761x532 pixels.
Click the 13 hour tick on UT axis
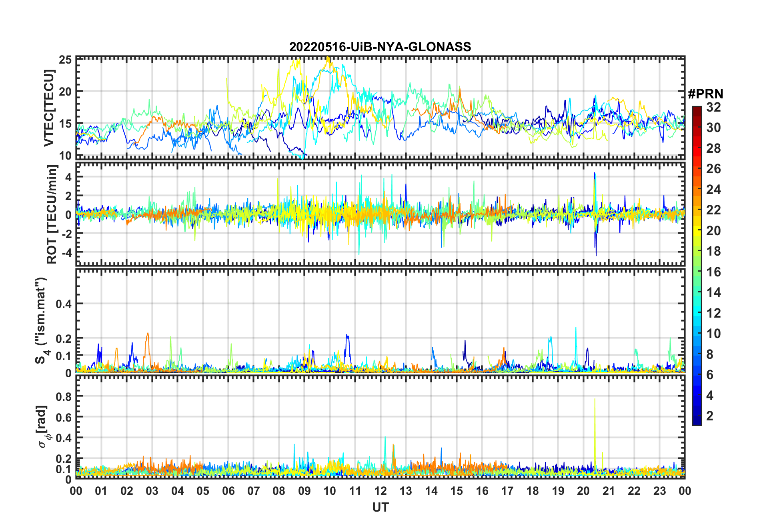pos(406,491)
